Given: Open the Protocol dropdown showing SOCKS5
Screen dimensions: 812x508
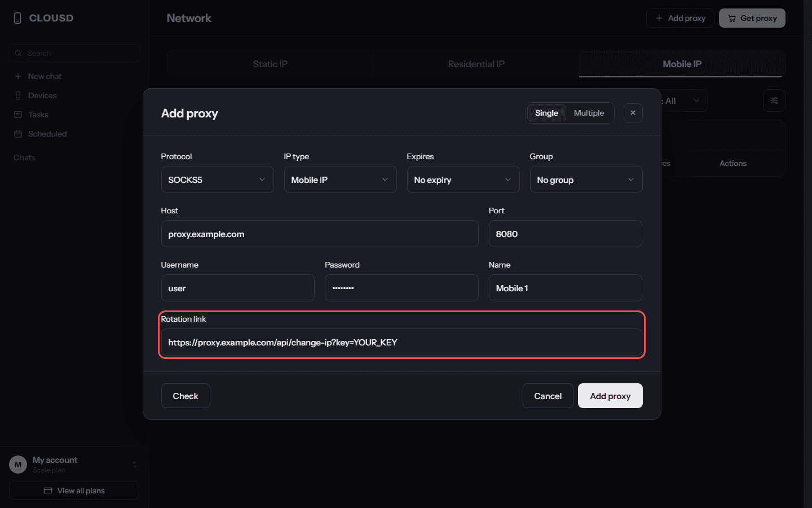Looking at the screenshot, I should 218,179.
